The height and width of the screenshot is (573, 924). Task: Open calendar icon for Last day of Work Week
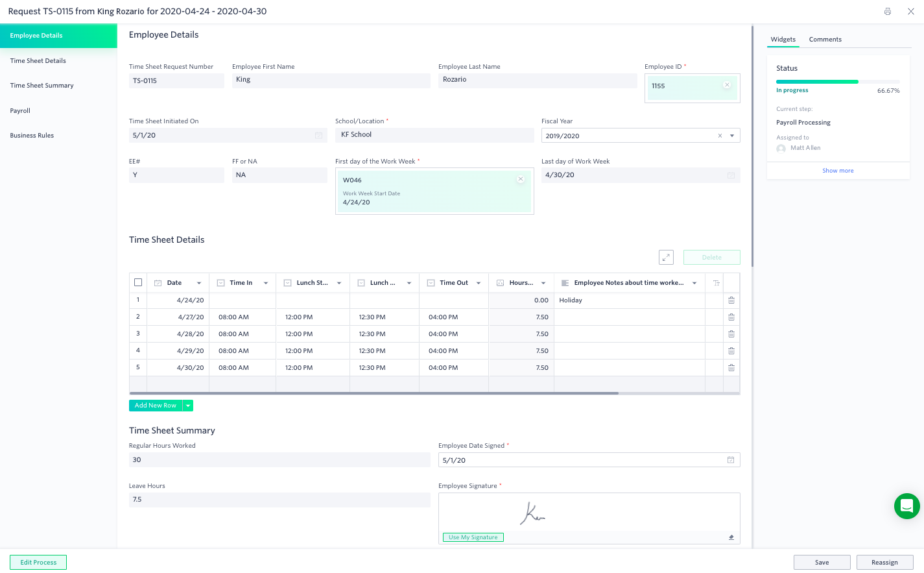click(731, 175)
